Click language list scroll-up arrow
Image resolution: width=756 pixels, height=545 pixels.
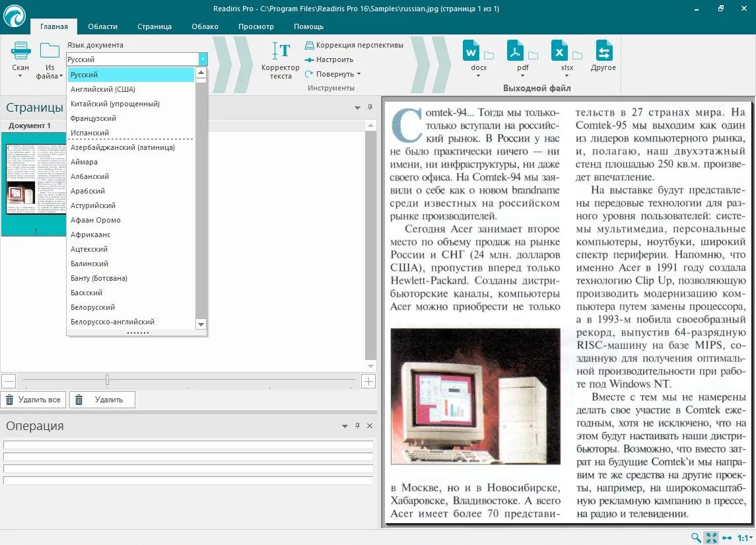click(x=201, y=73)
